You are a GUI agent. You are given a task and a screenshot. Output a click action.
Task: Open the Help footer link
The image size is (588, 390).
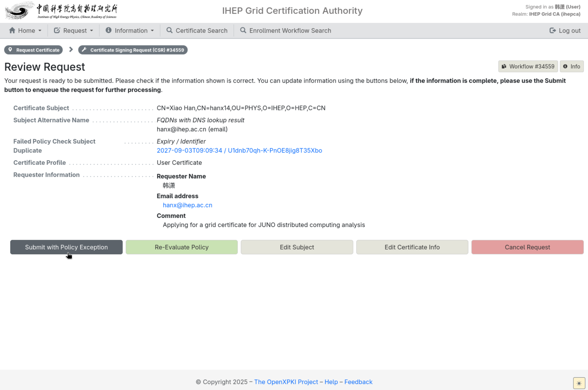coord(331,382)
